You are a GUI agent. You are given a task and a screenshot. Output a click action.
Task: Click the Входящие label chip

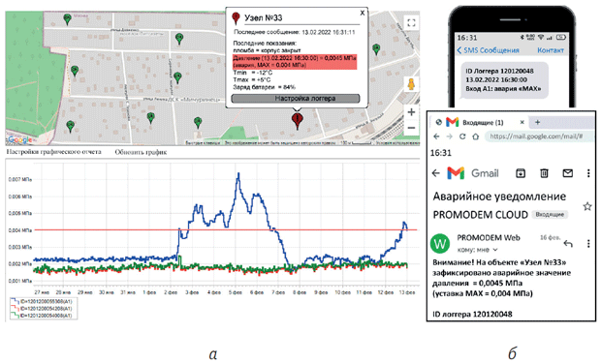pyautogui.click(x=550, y=214)
